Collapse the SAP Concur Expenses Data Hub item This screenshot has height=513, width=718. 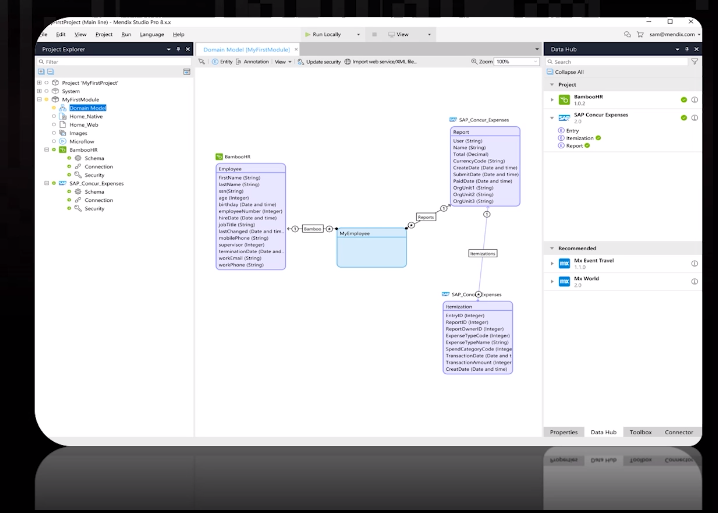click(552, 118)
